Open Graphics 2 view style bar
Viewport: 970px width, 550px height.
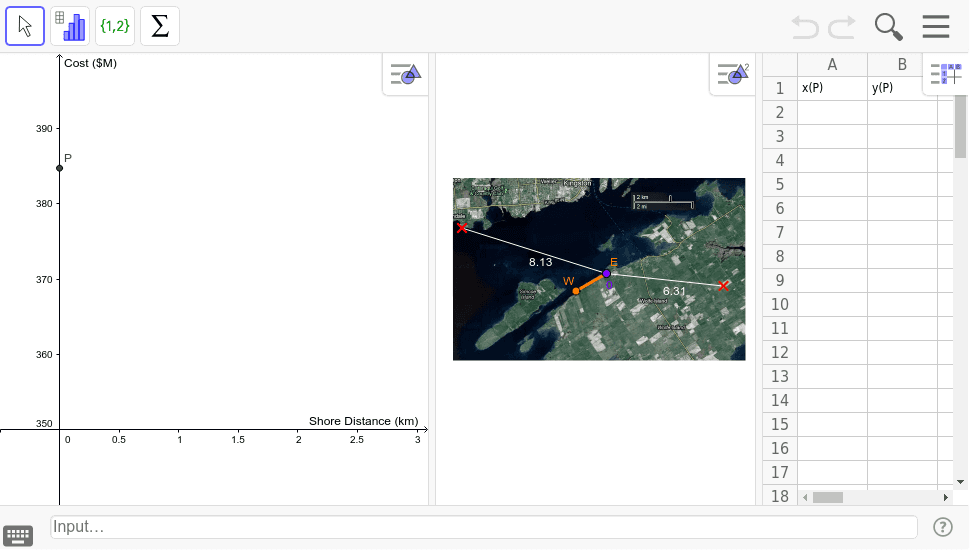coord(732,74)
